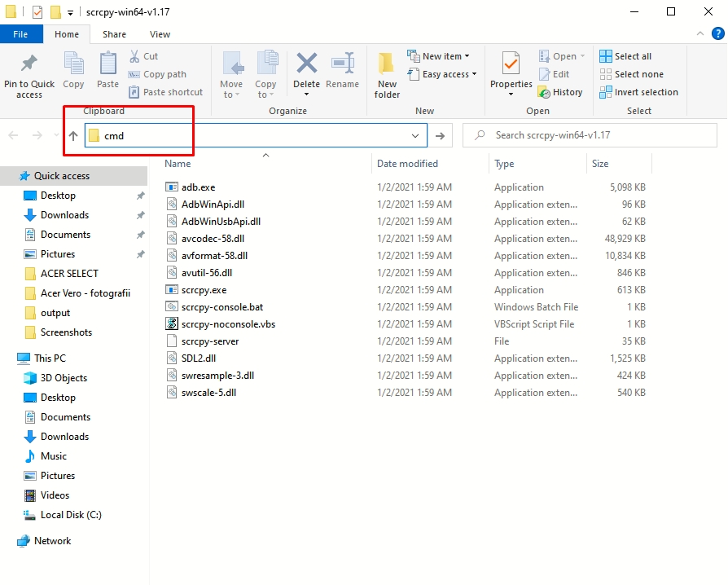Open Music under This PC
This screenshot has height=585, width=728.
(54, 456)
